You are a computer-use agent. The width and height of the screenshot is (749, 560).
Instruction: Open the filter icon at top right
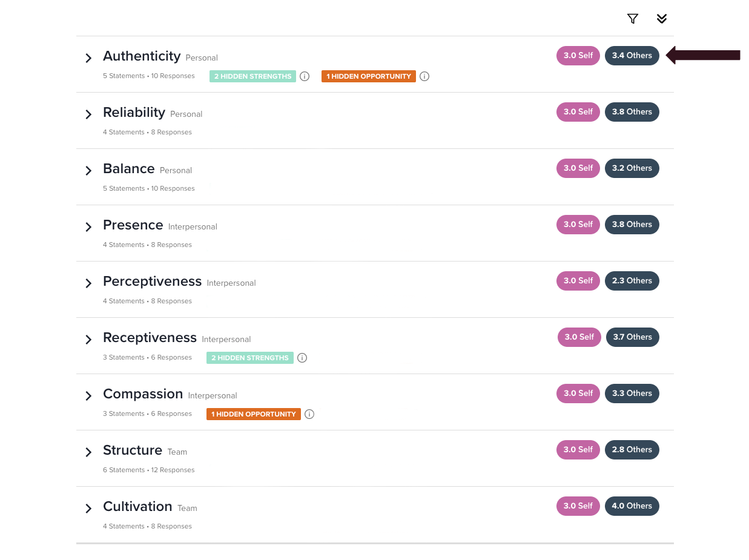633,19
